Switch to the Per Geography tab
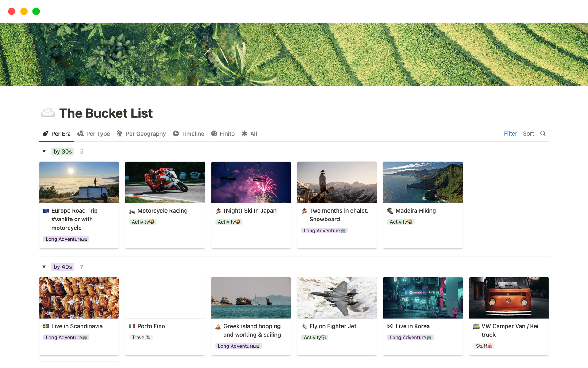Viewport: 588px width, 368px height. click(141, 134)
